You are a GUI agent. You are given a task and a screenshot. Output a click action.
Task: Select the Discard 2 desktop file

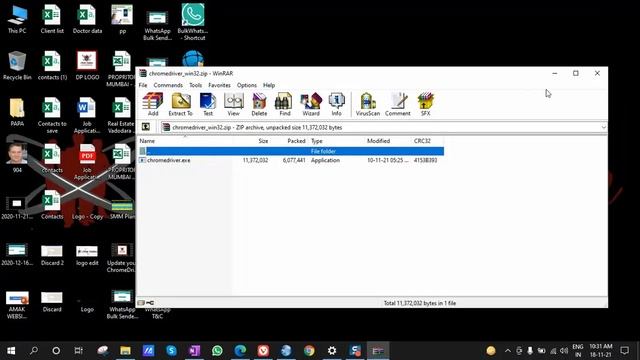(x=52, y=255)
